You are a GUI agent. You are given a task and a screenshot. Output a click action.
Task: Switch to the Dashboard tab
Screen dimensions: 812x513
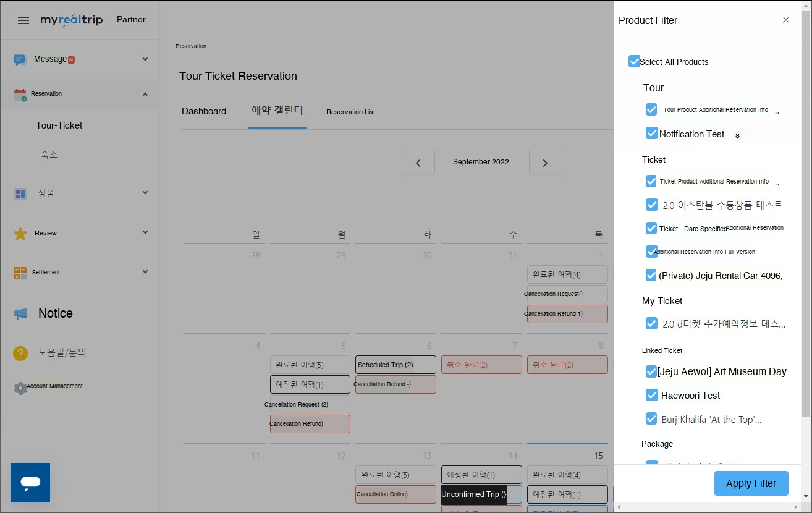point(204,111)
